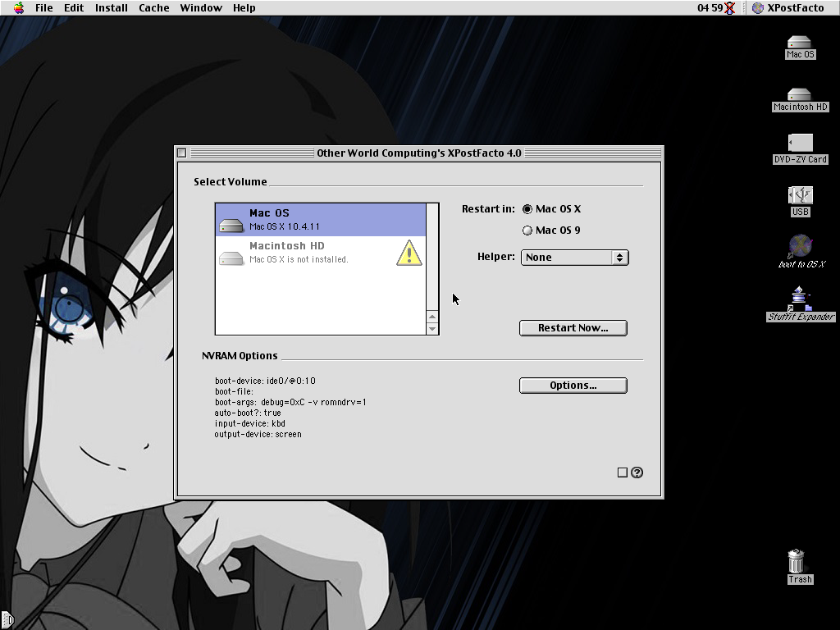Viewport: 840px width, 630px height.
Task: Click the NVRAM Options heading
Action: coord(240,356)
